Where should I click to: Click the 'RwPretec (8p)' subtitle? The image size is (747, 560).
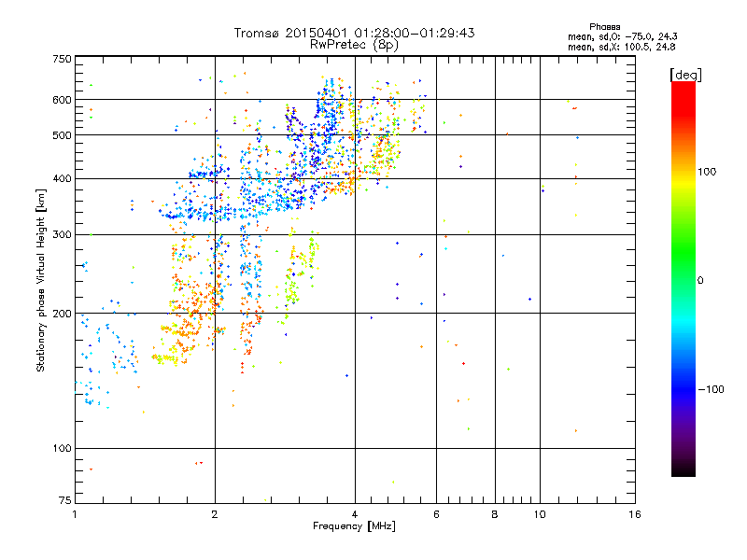click(354, 45)
